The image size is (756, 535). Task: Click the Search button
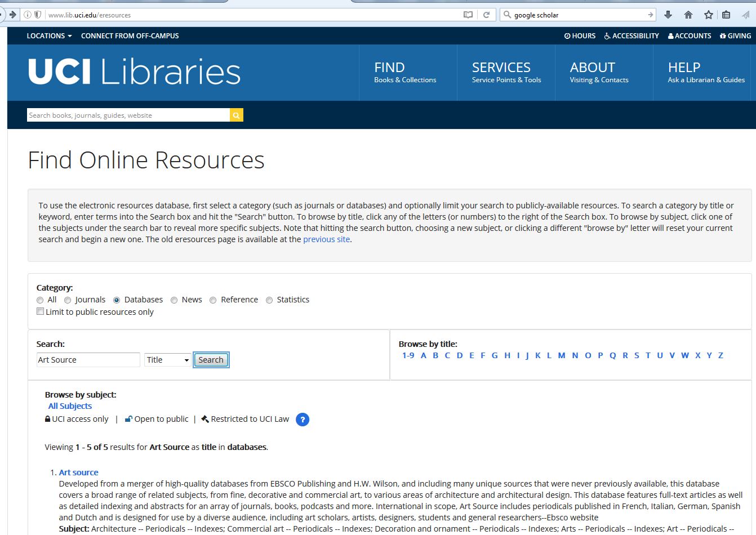click(x=211, y=360)
